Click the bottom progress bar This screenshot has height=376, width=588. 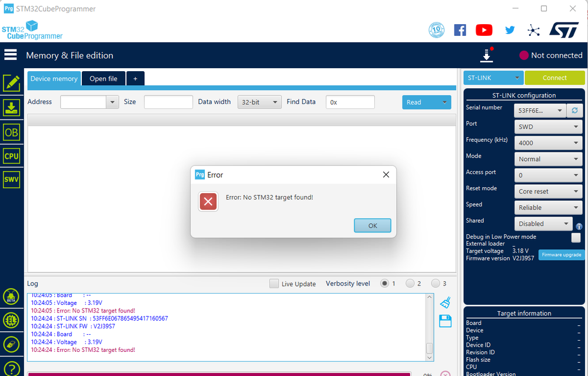click(x=220, y=374)
